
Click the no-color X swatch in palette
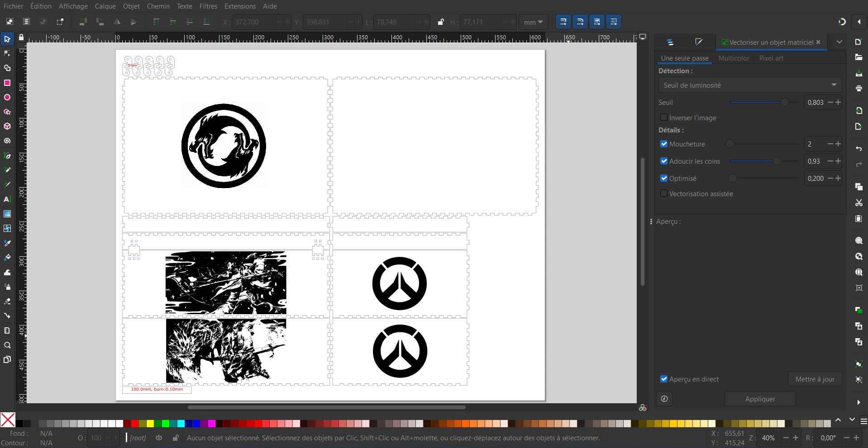[x=8, y=420]
